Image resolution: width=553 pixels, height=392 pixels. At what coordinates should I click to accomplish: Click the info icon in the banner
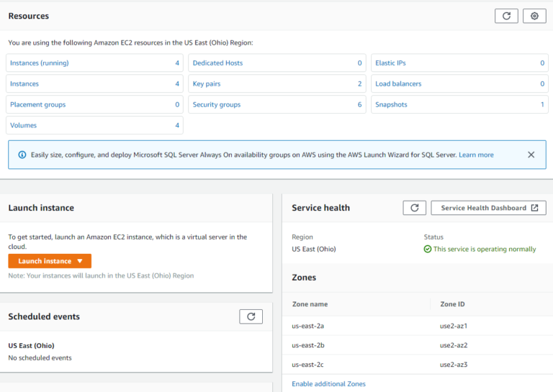(22, 155)
